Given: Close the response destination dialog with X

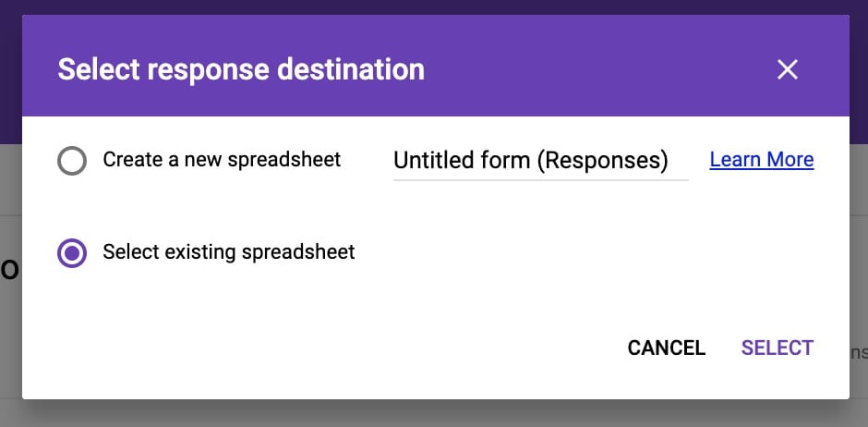Looking at the screenshot, I should (x=787, y=69).
